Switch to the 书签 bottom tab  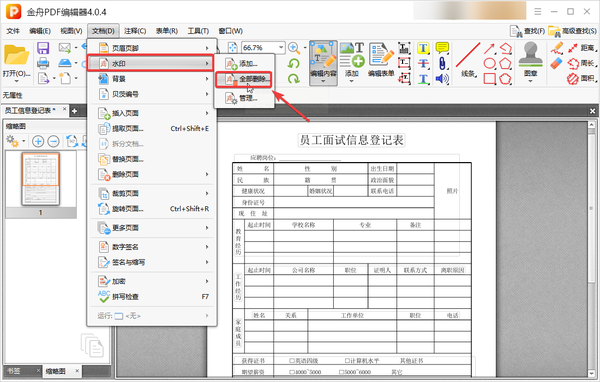point(15,371)
